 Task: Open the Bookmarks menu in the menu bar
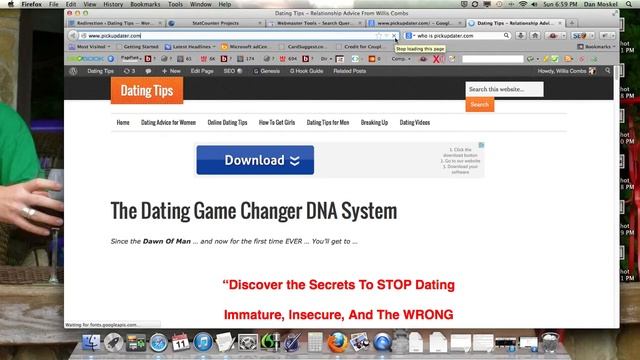[x=145, y=4]
